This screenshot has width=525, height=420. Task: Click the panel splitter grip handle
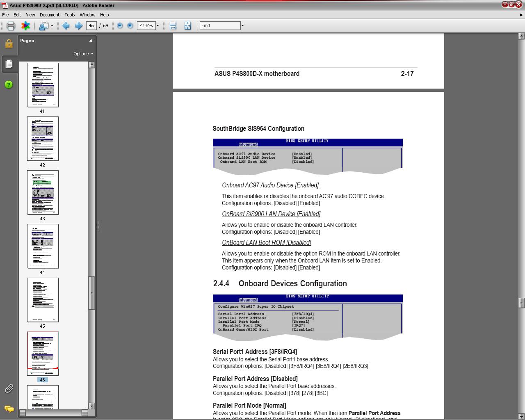pos(98,226)
